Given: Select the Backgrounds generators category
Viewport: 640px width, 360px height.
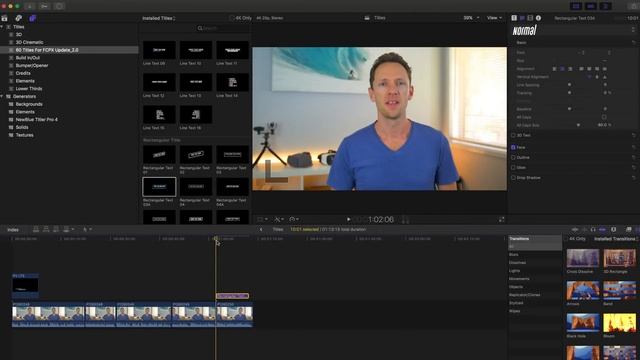Looking at the screenshot, I should 29,104.
